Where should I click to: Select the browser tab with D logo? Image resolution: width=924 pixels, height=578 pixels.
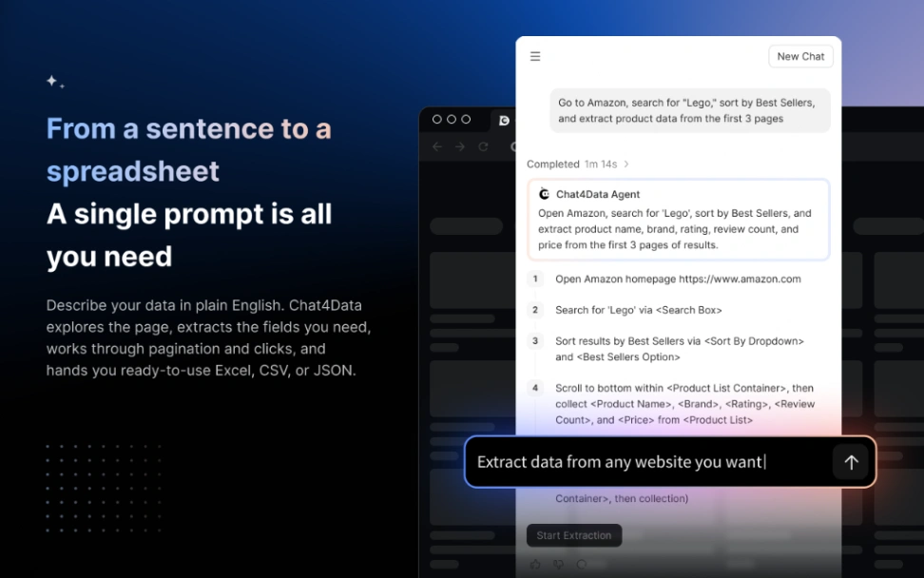point(504,120)
